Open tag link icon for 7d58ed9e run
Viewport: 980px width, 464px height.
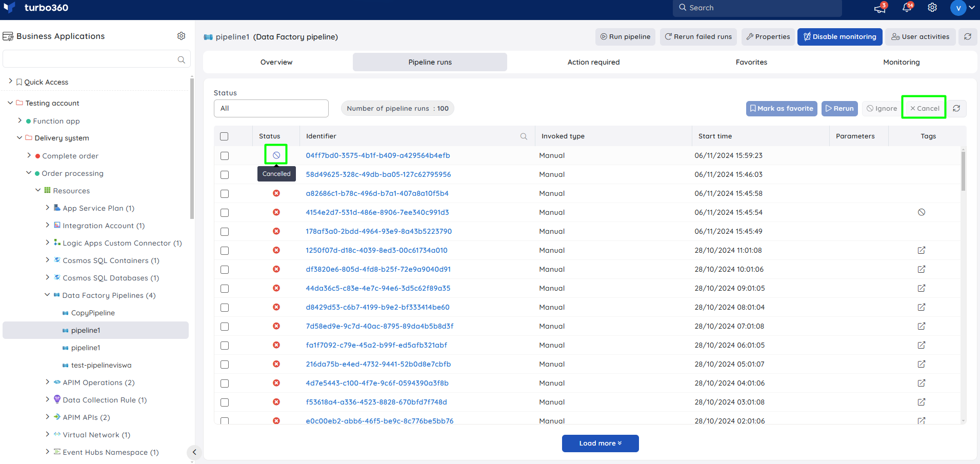(922, 326)
